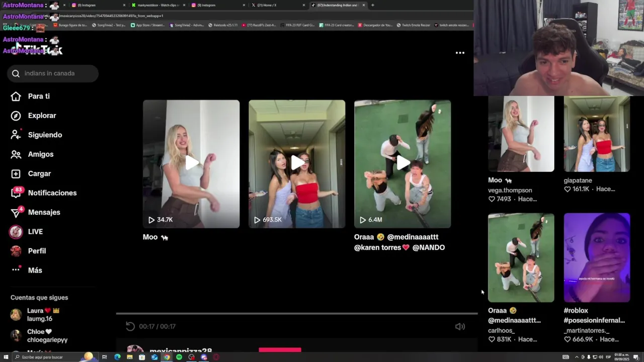Open carlhoos_ Oraaa thumbnail in sidebar
The height and width of the screenshot is (362, 644).
(521, 257)
